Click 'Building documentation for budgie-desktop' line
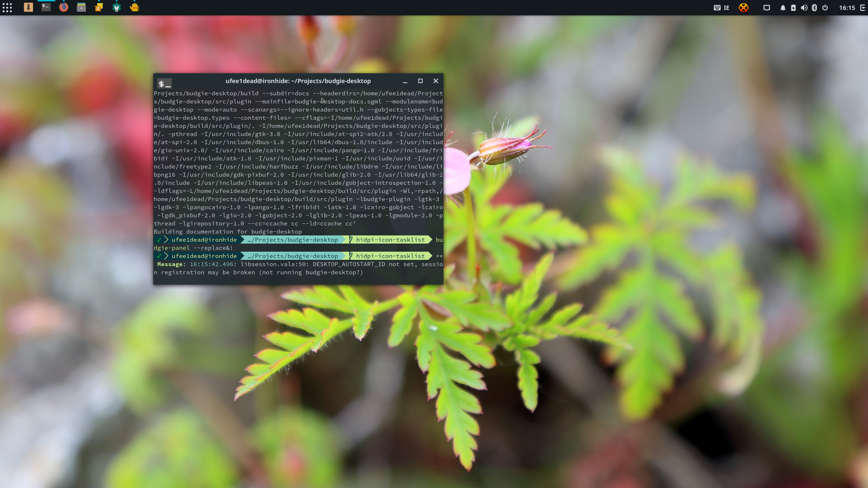 tap(228, 232)
